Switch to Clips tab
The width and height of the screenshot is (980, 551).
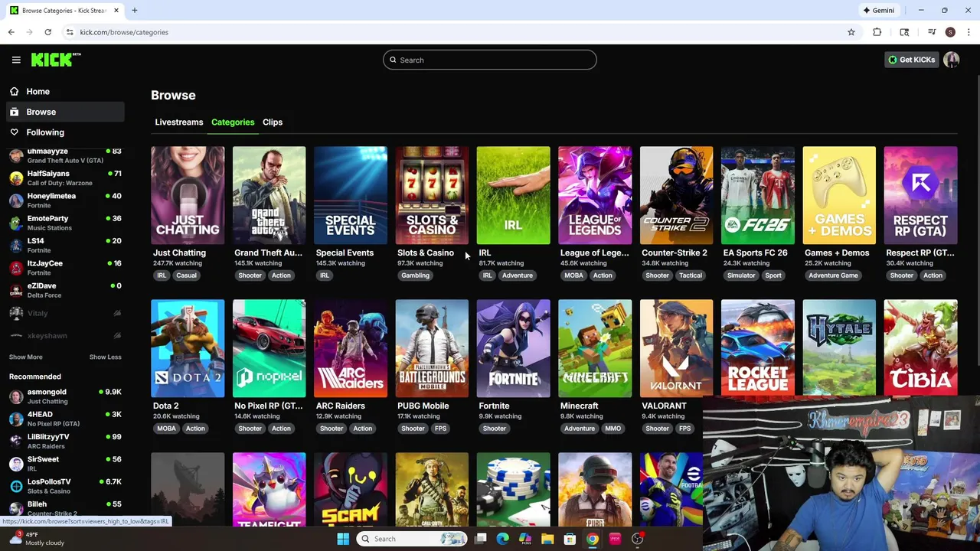click(x=273, y=122)
